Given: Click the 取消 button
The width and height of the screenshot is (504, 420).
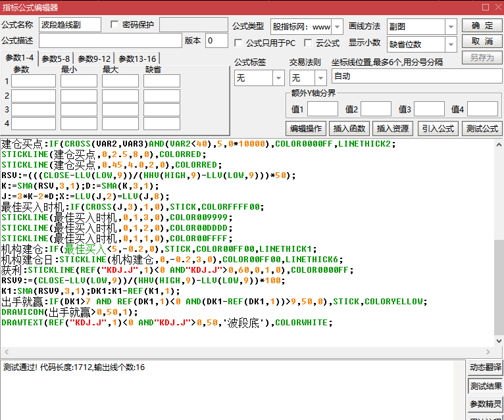Looking at the screenshot, I should 482,41.
